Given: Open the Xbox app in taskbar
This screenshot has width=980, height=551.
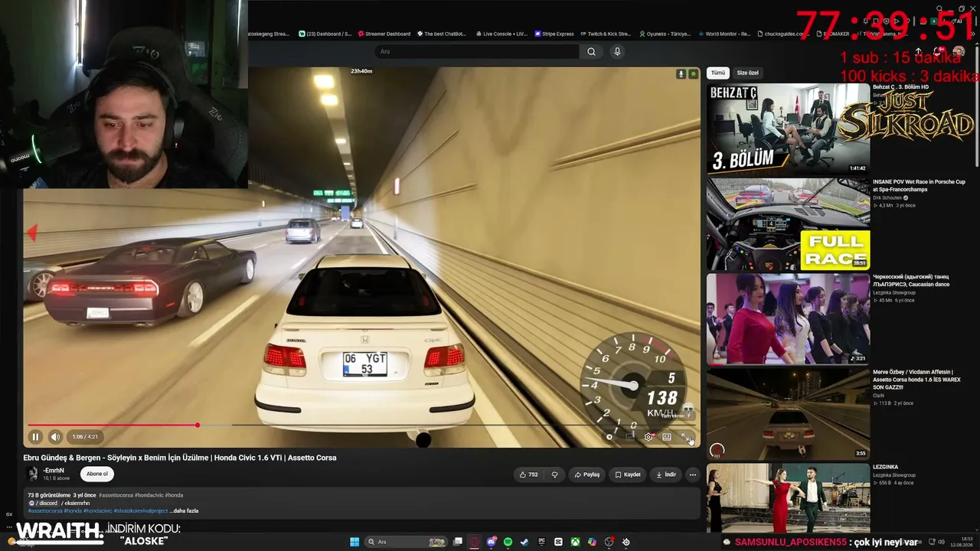Looking at the screenshot, I should point(575,542).
